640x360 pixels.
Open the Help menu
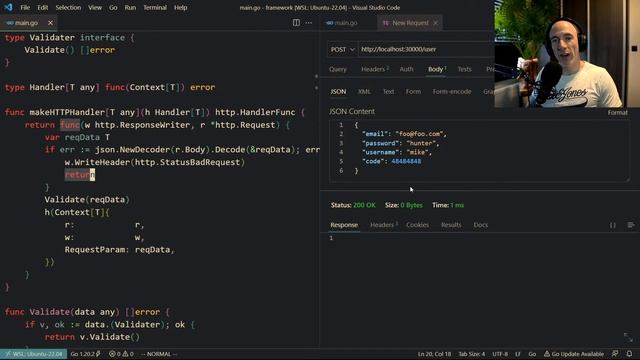point(180,7)
